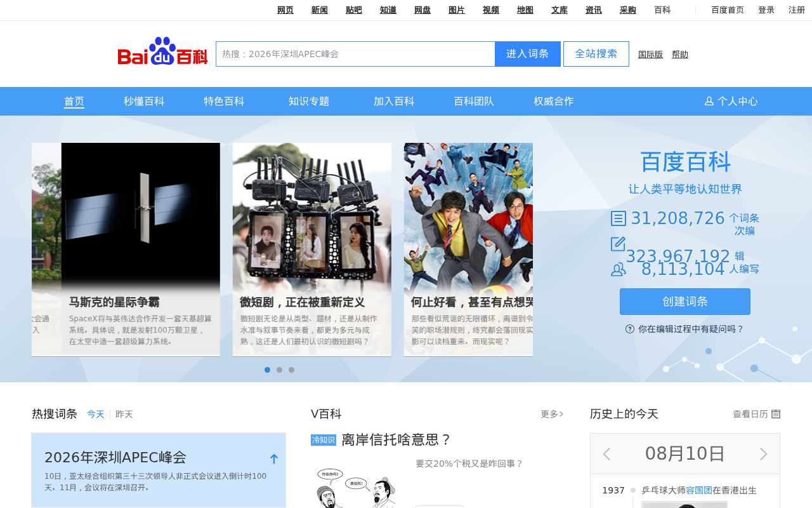Screen dimensions: 812x508
Task: Go to next day in history calendar
Action: click(x=764, y=454)
